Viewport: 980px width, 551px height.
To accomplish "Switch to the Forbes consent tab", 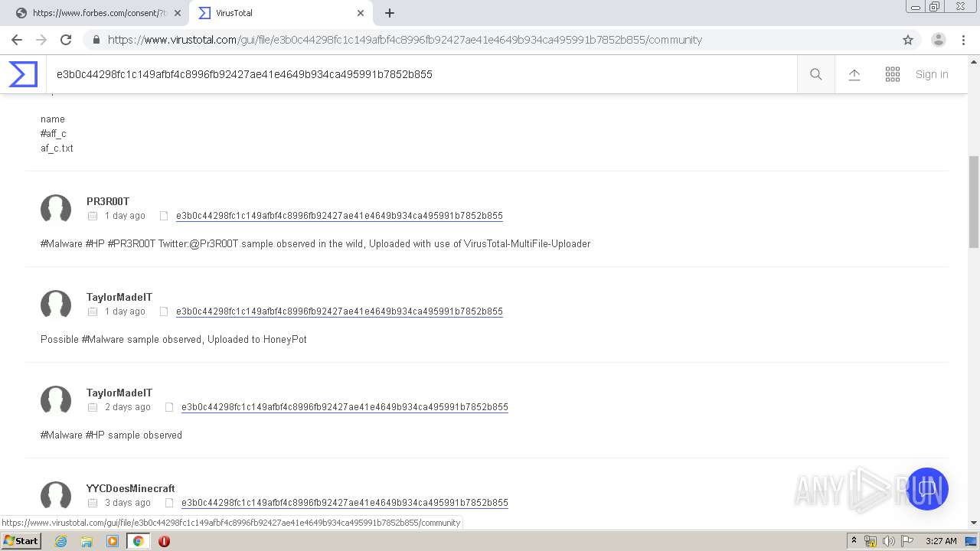I will click(98, 13).
